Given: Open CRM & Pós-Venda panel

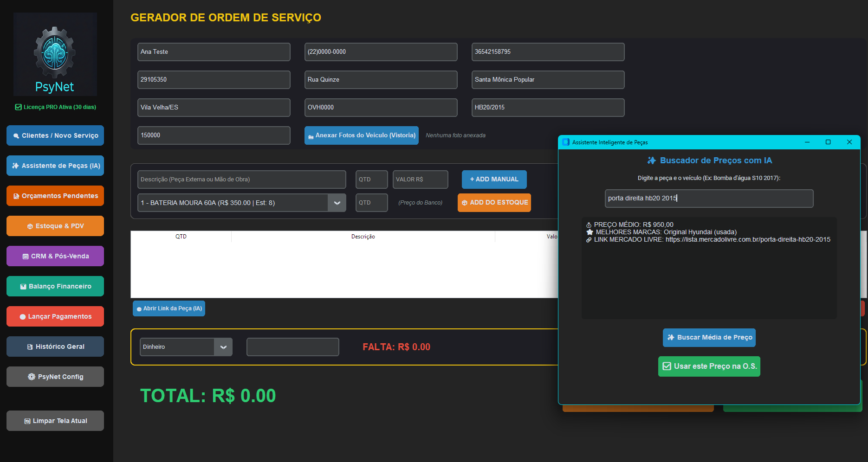Looking at the screenshot, I should (x=55, y=256).
